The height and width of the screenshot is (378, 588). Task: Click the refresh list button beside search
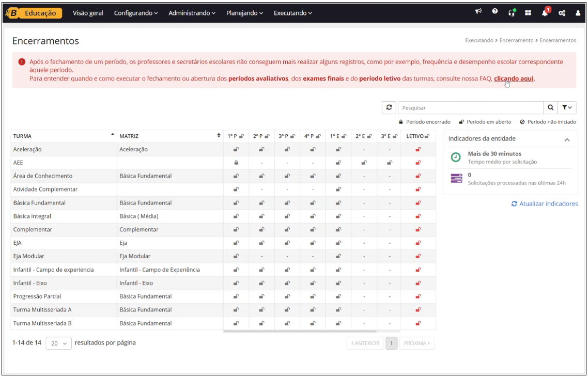(x=389, y=107)
